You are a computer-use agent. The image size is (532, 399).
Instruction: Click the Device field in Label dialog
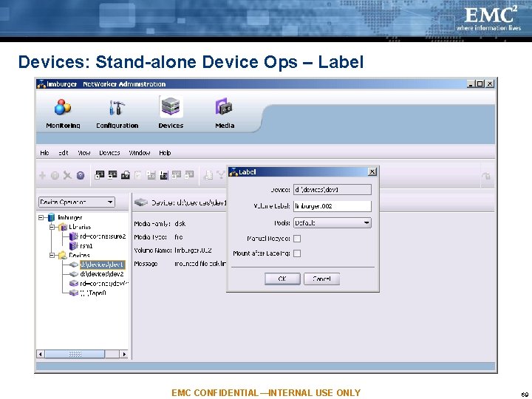[x=332, y=190]
